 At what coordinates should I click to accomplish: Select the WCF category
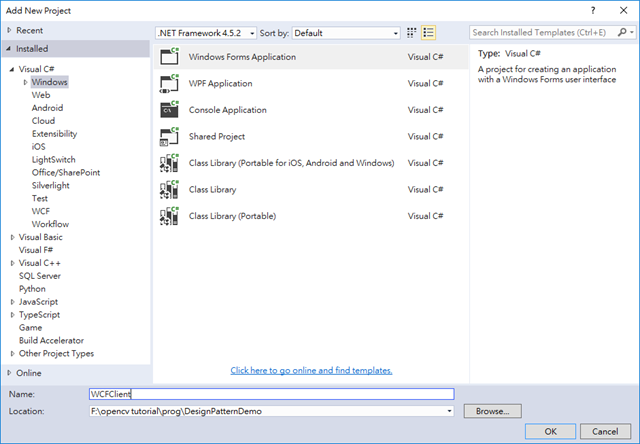[x=41, y=211]
